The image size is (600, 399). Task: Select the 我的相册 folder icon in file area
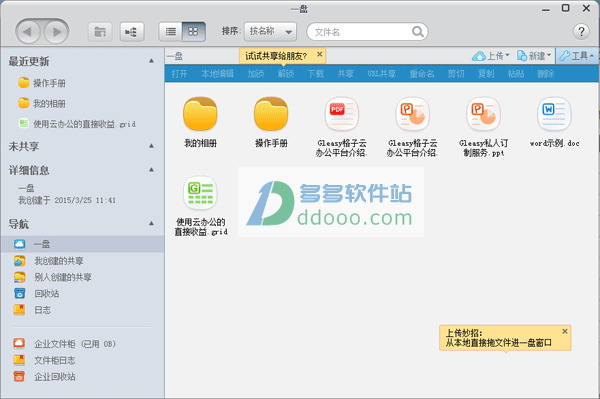200,114
